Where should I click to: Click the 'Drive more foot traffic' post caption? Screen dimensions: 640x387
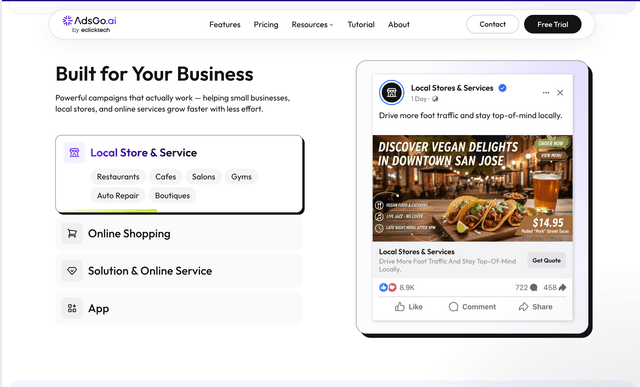470,116
